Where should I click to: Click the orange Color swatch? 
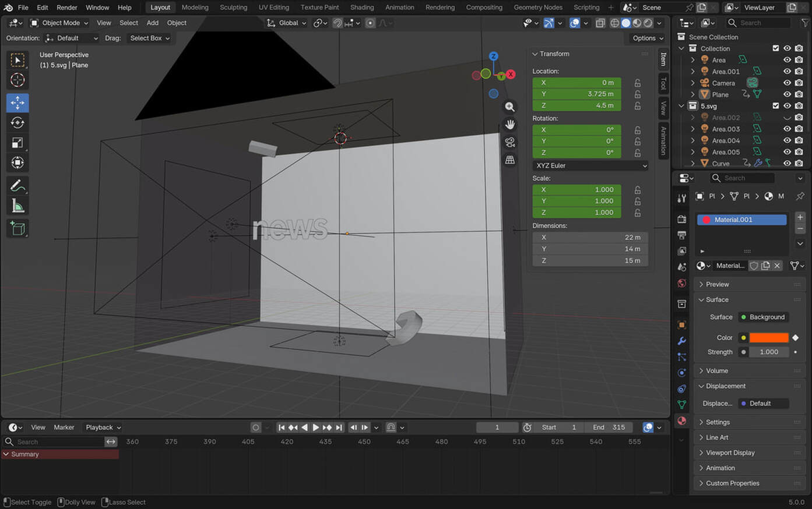point(768,338)
